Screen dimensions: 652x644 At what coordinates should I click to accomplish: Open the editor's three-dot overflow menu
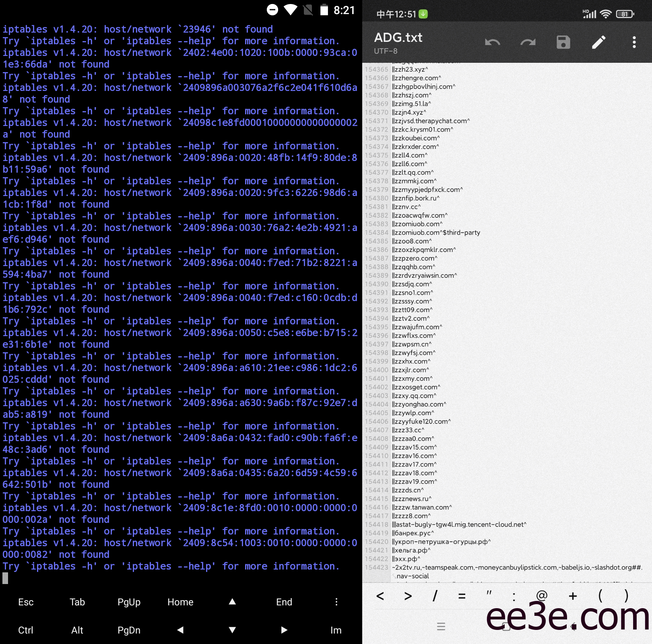(634, 42)
